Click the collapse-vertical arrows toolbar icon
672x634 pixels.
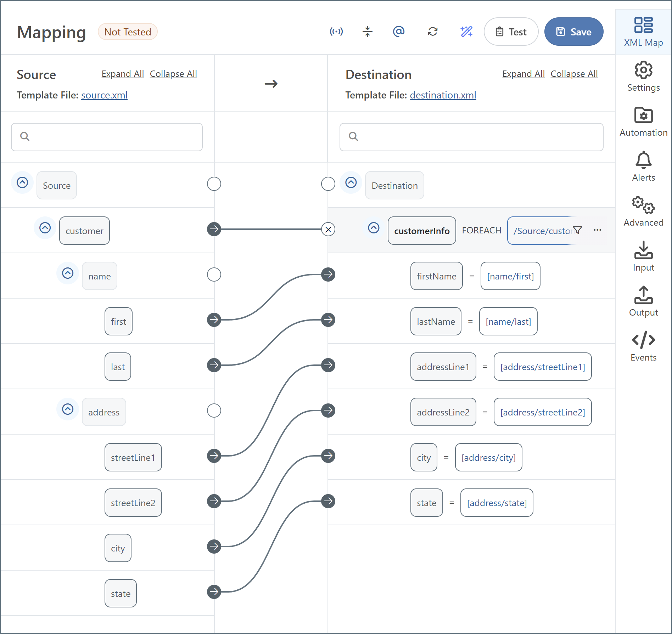coord(368,32)
